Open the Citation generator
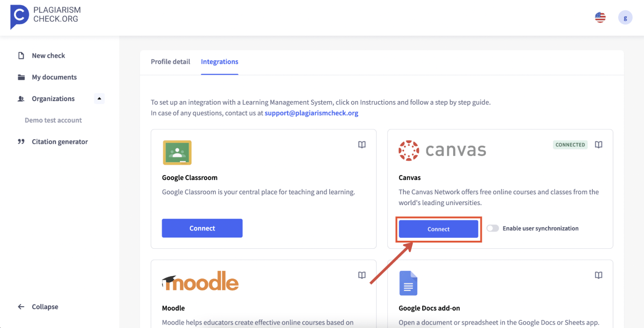 60,142
